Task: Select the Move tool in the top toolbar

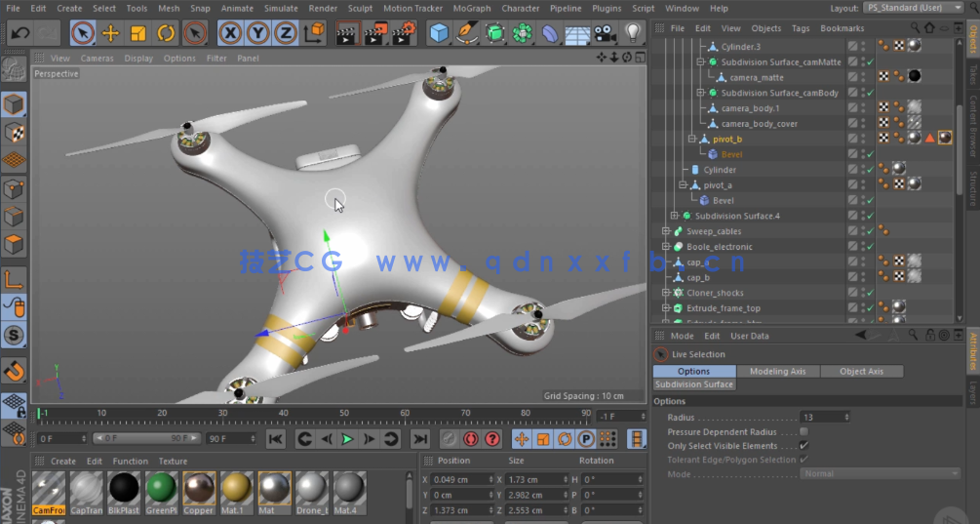Action: point(110,33)
